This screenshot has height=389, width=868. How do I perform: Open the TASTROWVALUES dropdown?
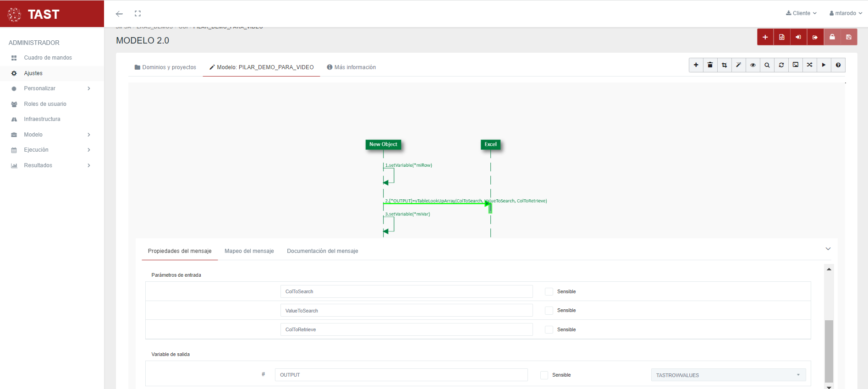(728, 375)
